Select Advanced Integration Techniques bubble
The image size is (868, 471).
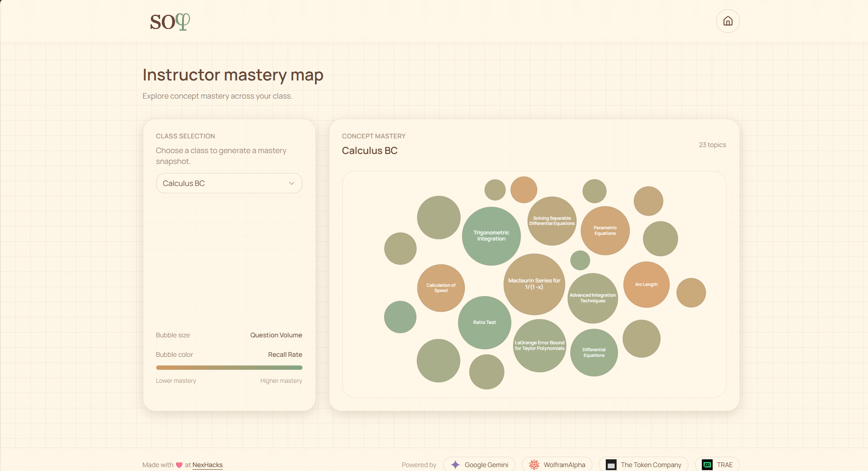[592, 298]
